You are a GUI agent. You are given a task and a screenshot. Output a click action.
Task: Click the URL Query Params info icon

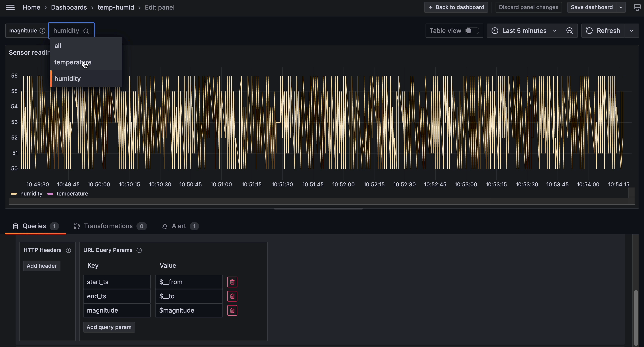point(139,250)
